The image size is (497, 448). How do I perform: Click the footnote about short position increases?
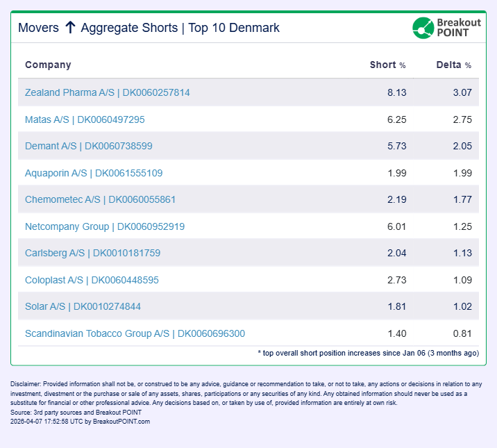pos(368,353)
